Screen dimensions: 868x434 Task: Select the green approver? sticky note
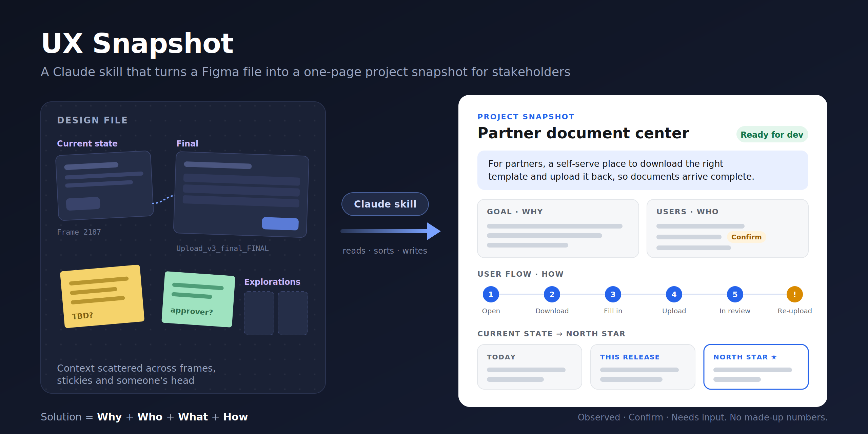click(x=198, y=299)
